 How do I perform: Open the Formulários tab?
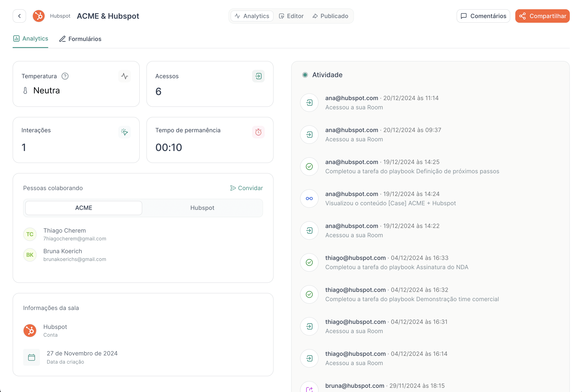(80, 39)
